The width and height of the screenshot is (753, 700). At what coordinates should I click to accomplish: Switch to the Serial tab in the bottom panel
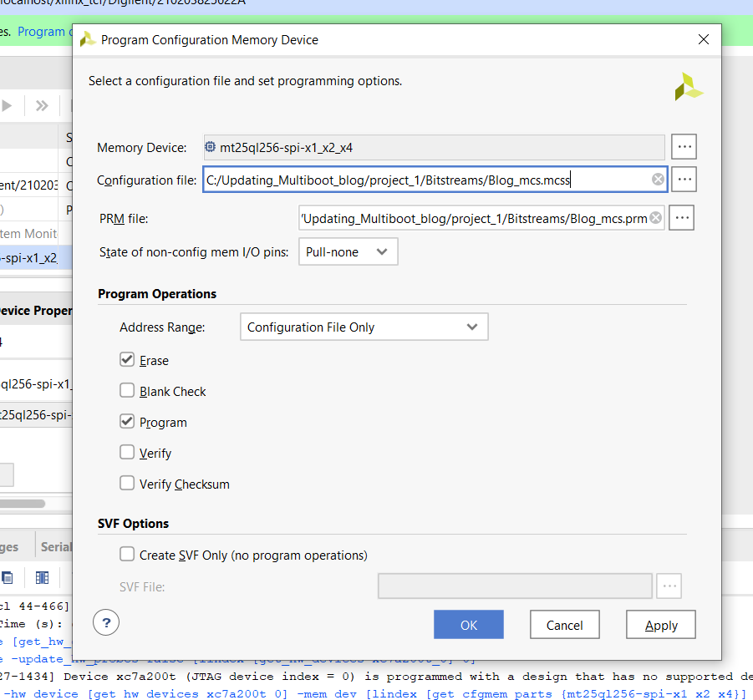coord(55,547)
